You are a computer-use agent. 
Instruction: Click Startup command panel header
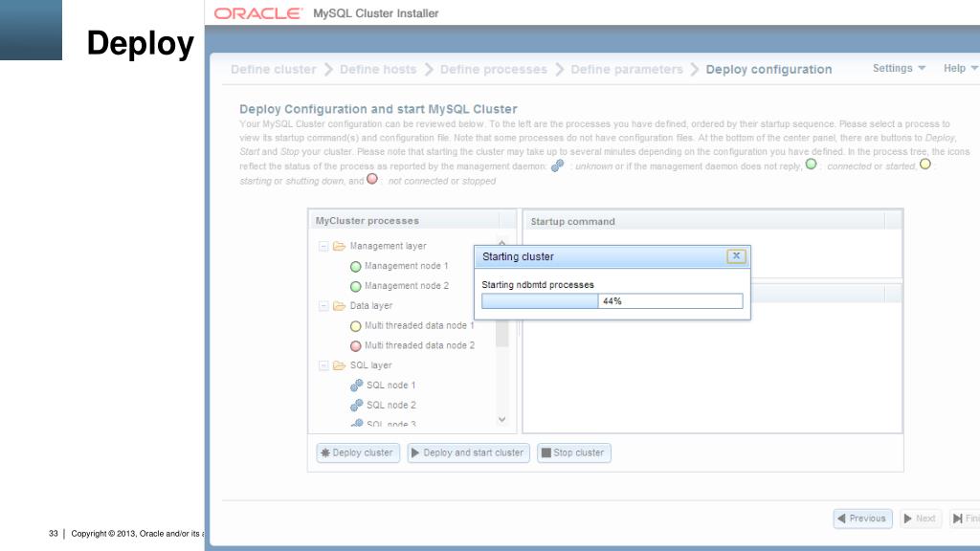[712, 221]
